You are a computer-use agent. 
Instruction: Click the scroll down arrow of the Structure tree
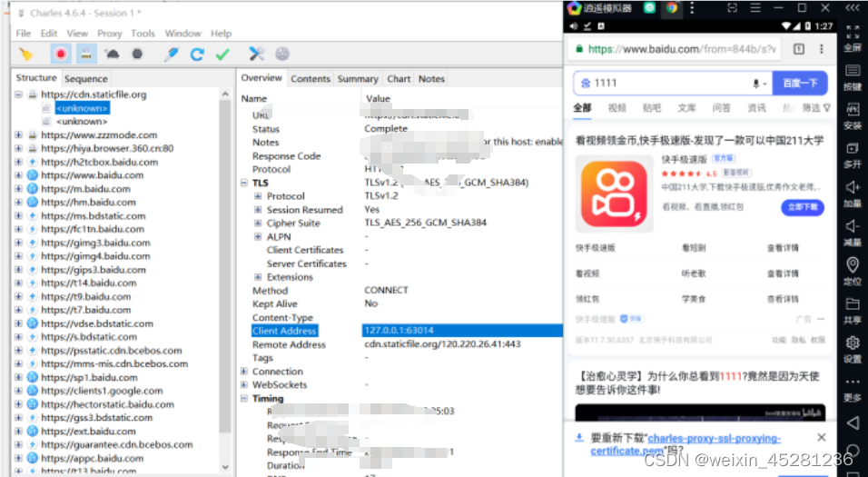[225, 466]
